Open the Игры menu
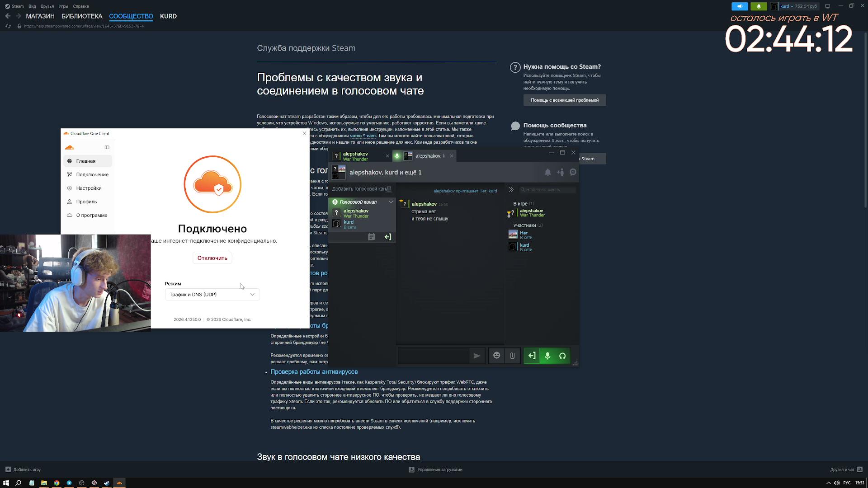Image resolution: width=868 pixels, height=488 pixels. pyautogui.click(x=63, y=6)
